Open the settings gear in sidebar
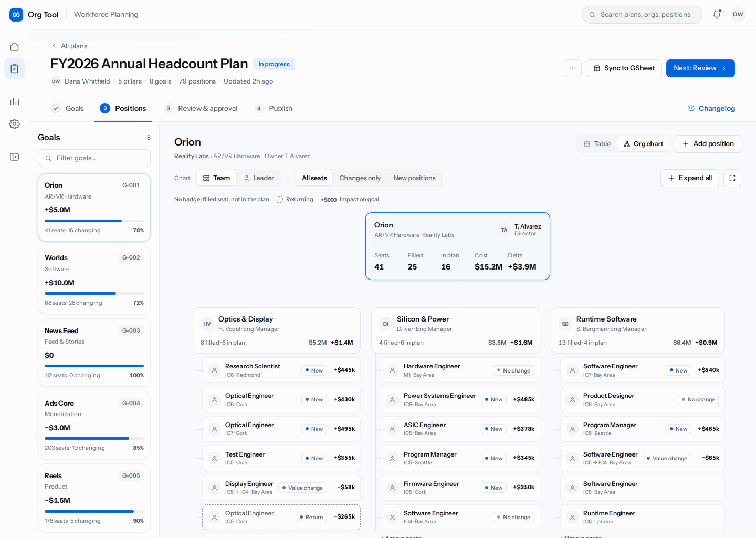The height and width of the screenshot is (538, 756). (15, 124)
